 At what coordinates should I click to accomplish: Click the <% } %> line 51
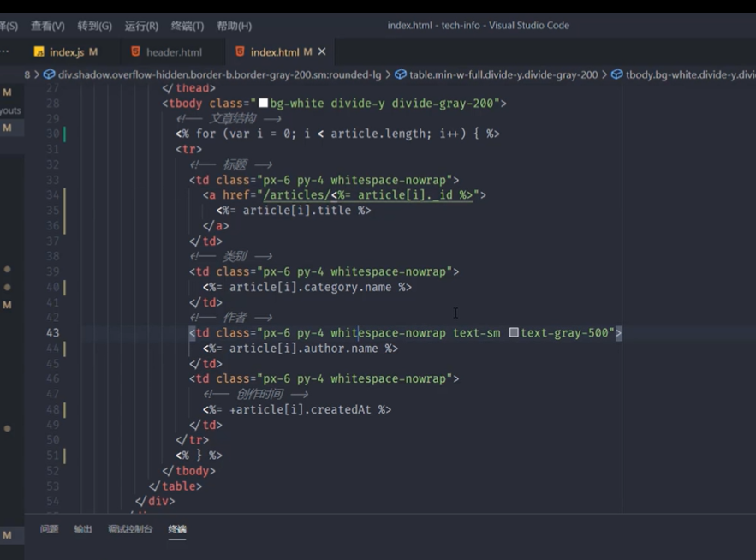pos(199,456)
